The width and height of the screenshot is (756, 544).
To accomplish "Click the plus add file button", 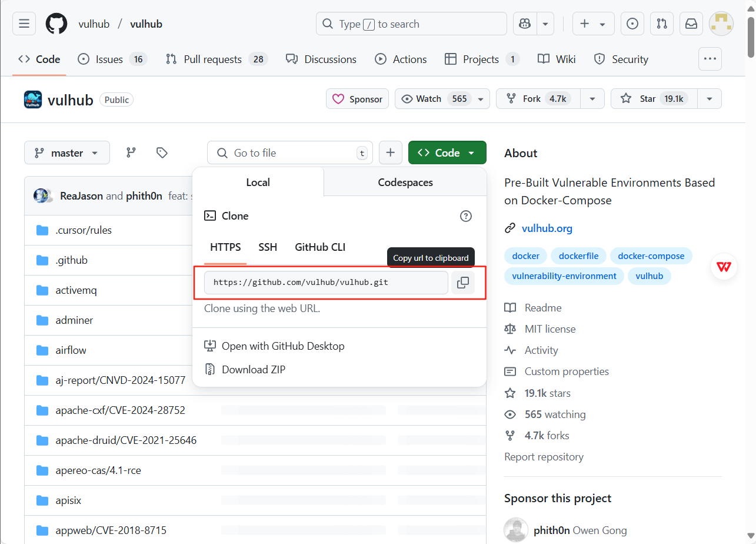I will (x=390, y=152).
